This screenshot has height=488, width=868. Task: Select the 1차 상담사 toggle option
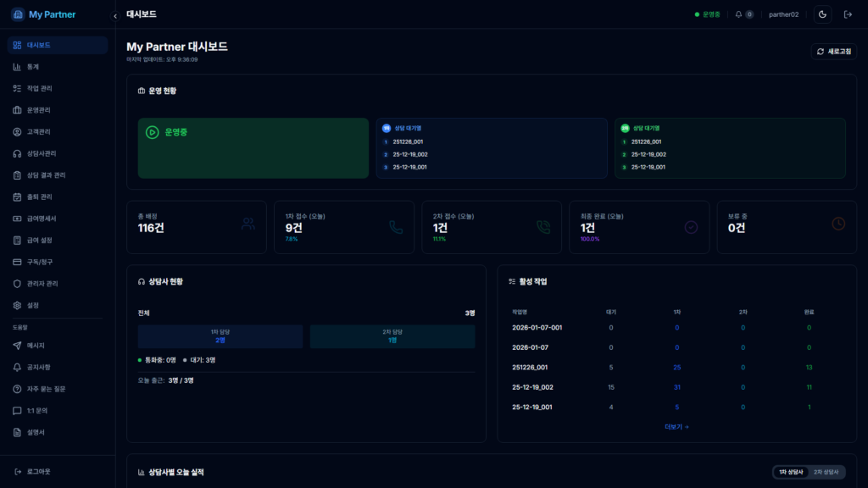coord(790,472)
